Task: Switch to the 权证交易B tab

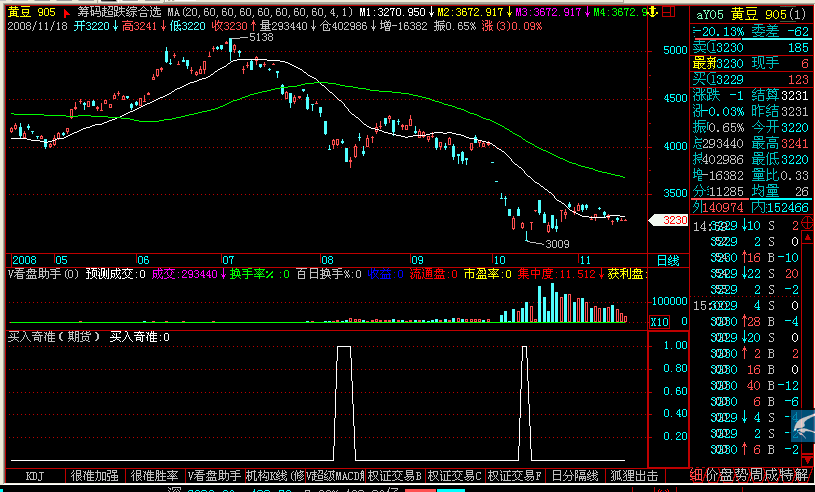Action: 395,476
